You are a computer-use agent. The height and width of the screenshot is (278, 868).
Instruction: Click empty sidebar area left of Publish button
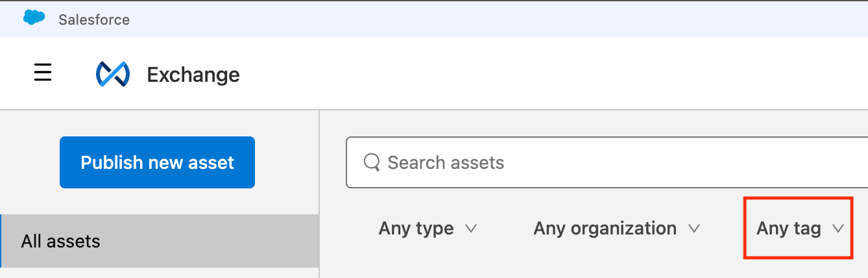click(x=29, y=162)
